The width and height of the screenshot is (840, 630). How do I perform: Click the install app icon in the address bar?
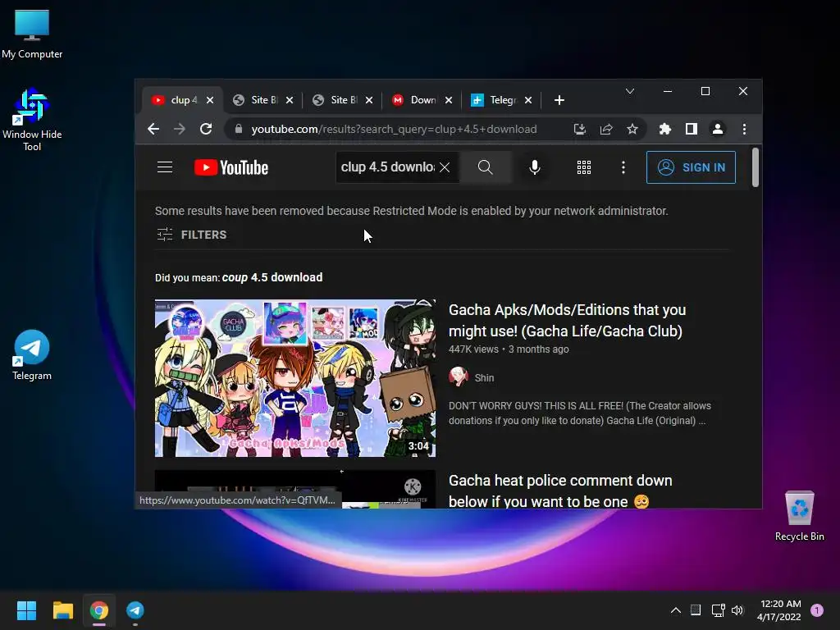click(580, 129)
